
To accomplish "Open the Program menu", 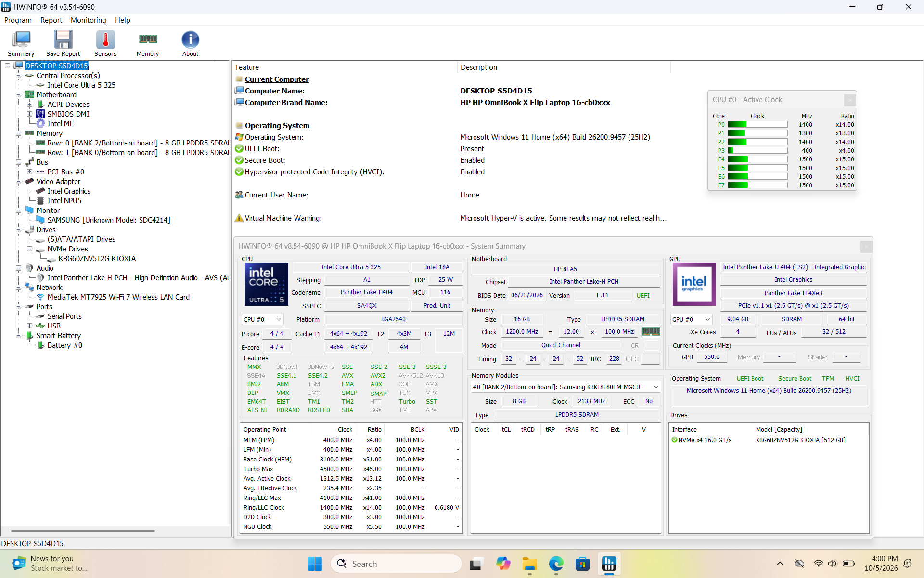I will coord(18,20).
